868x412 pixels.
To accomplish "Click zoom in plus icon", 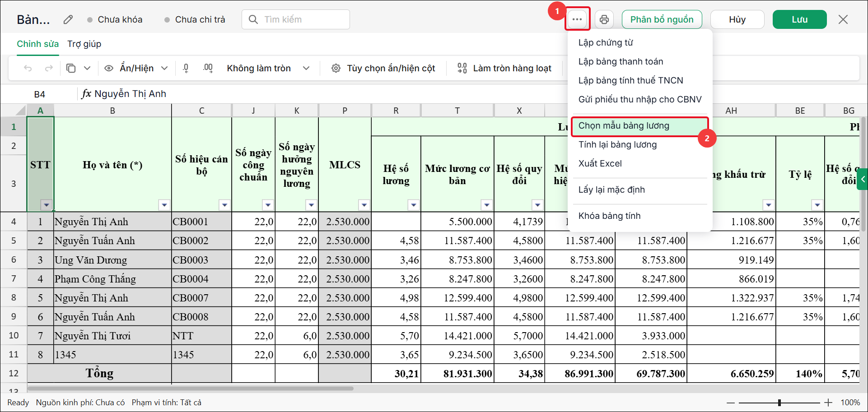I will (828, 403).
